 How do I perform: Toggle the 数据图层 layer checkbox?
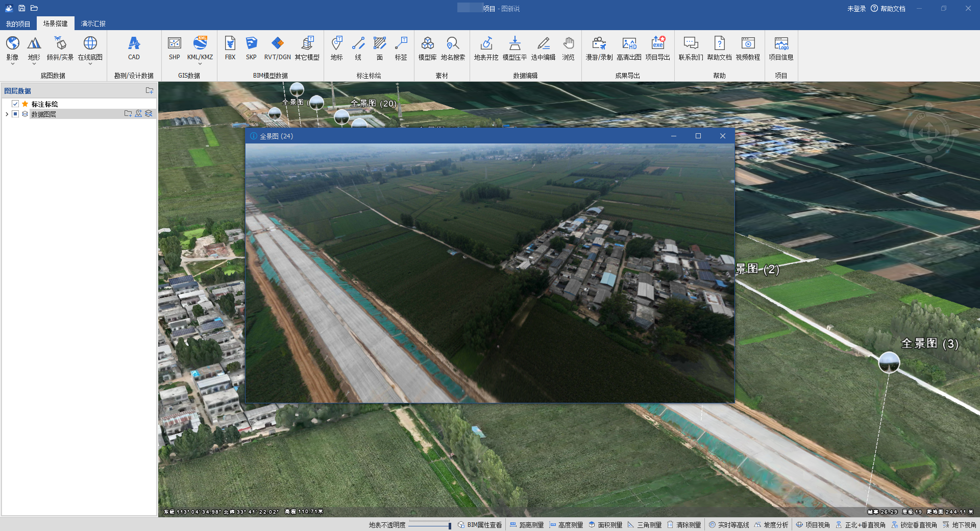click(x=15, y=114)
